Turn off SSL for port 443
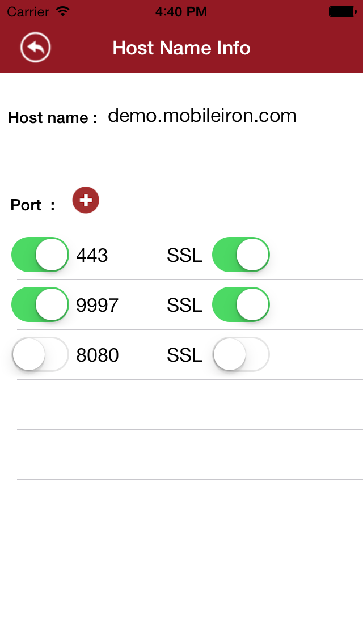This screenshot has width=363, height=644. coord(240,255)
